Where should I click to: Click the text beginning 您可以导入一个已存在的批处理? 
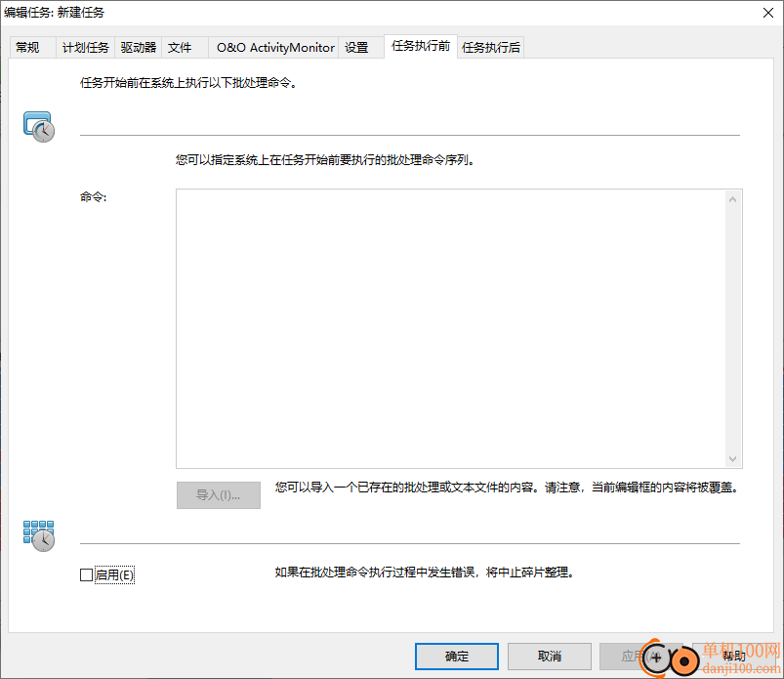pos(507,488)
